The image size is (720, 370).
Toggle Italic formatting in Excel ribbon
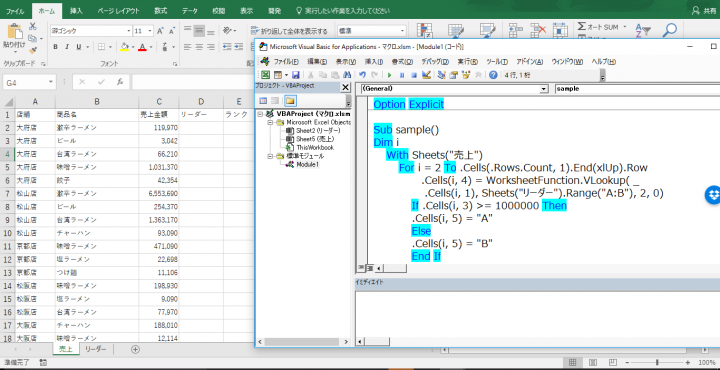coord(67,47)
